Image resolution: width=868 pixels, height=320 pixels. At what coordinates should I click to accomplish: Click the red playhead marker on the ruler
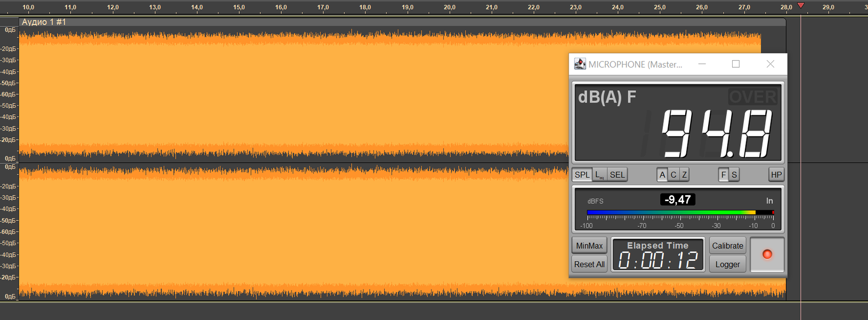tap(800, 5)
